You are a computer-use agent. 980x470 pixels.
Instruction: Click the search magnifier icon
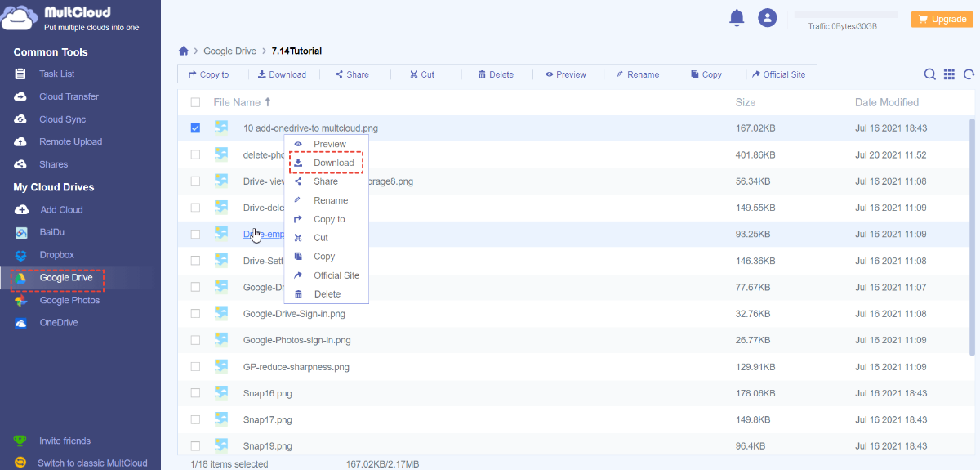point(929,74)
